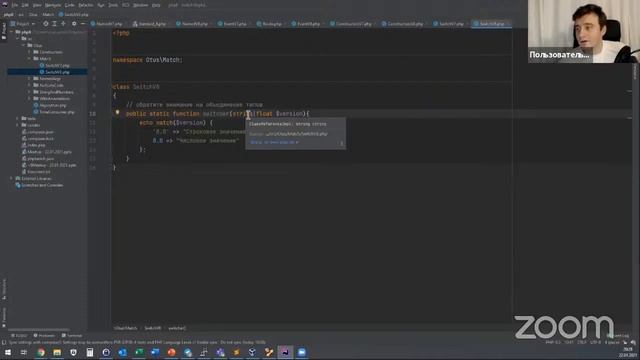
Task: Select the active SwitchV8.php editor tab
Action: click(x=491, y=24)
